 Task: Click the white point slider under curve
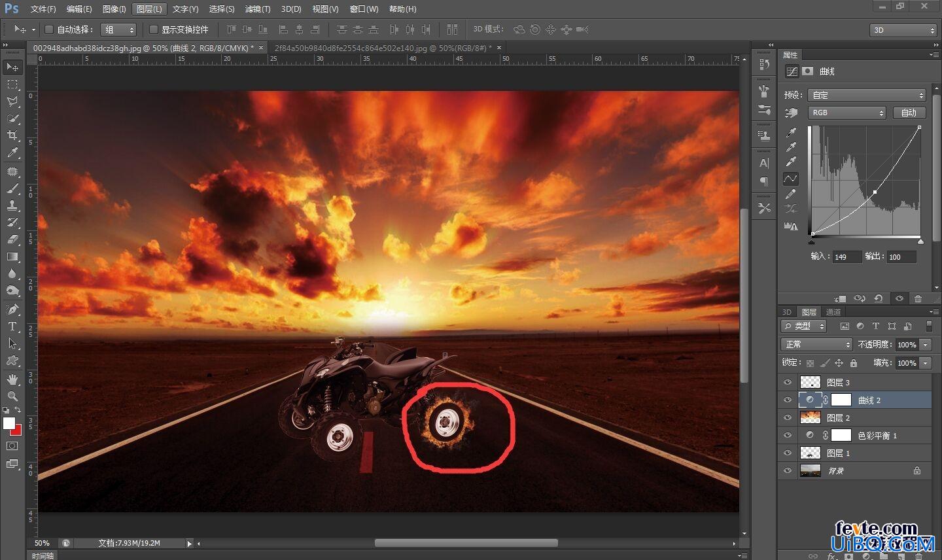click(920, 241)
